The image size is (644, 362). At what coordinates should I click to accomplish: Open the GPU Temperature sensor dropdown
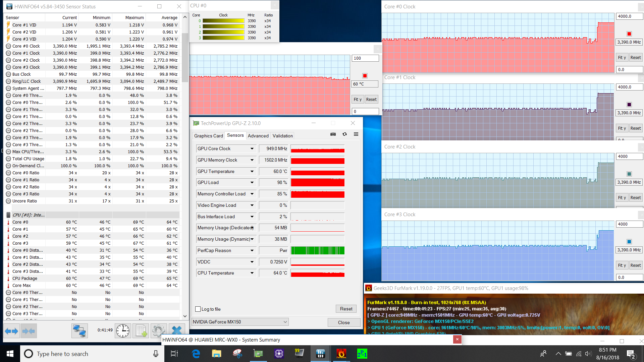252,171
